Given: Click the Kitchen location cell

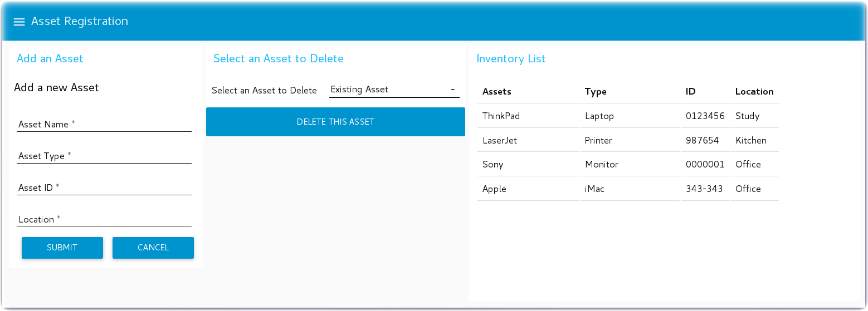Looking at the screenshot, I should [751, 141].
